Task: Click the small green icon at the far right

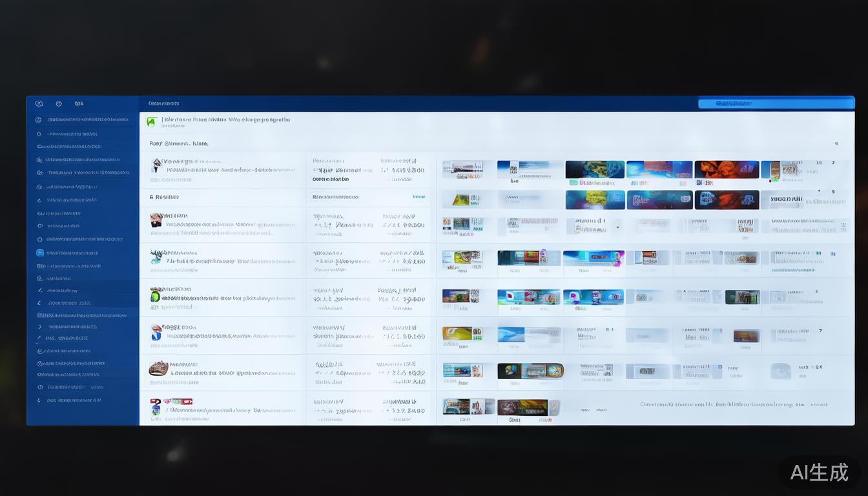Action: [836, 143]
